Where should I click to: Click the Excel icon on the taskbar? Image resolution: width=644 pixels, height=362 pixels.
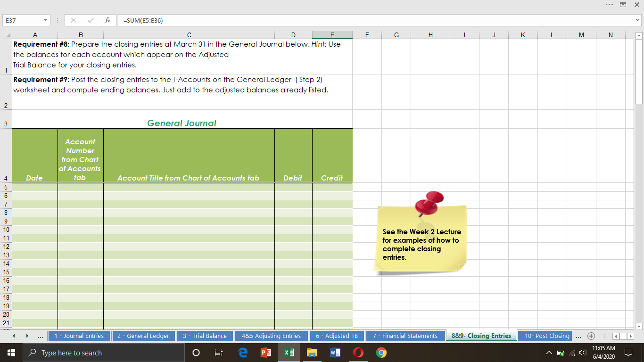click(x=289, y=353)
